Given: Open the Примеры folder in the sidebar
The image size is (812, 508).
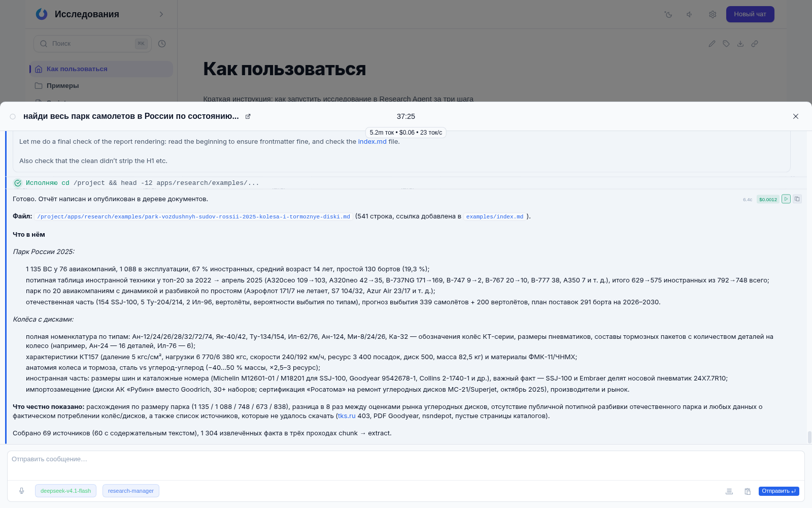Looking at the screenshot, I should 101,86.
